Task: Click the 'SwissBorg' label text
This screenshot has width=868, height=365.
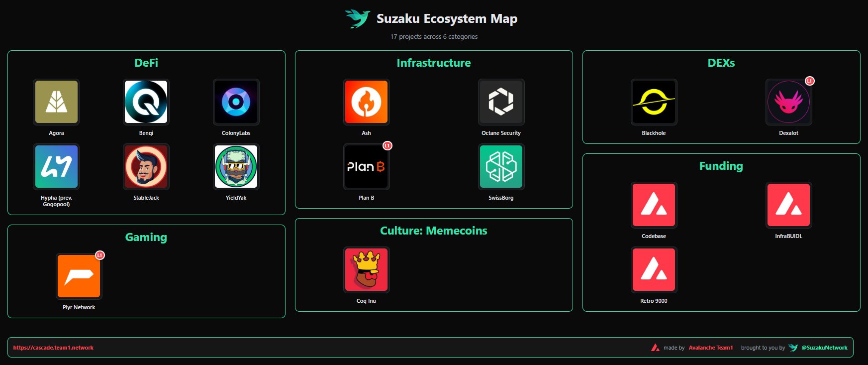Action: coord(501,198)
